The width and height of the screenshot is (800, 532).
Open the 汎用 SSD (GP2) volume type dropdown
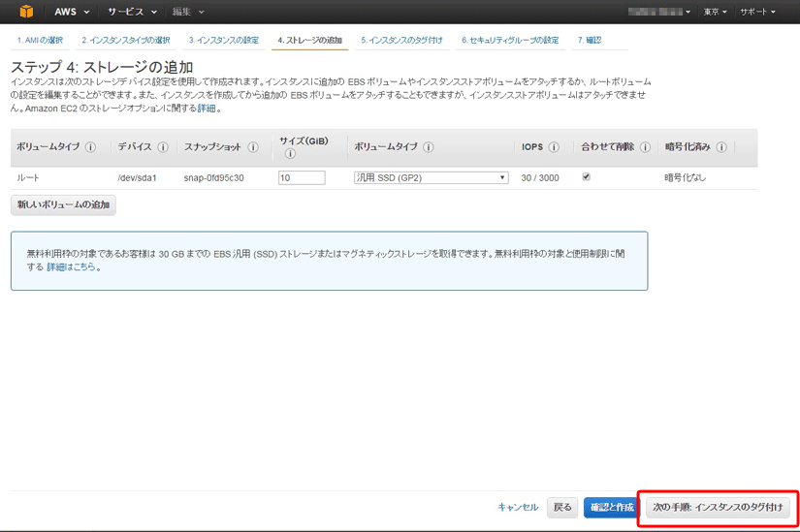click(x=431, y=178)
